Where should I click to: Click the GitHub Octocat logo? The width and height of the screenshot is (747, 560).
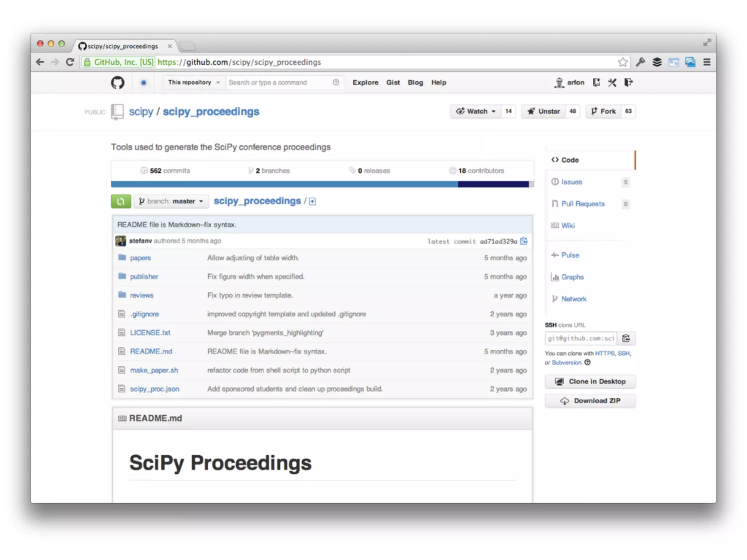point(117,83)
